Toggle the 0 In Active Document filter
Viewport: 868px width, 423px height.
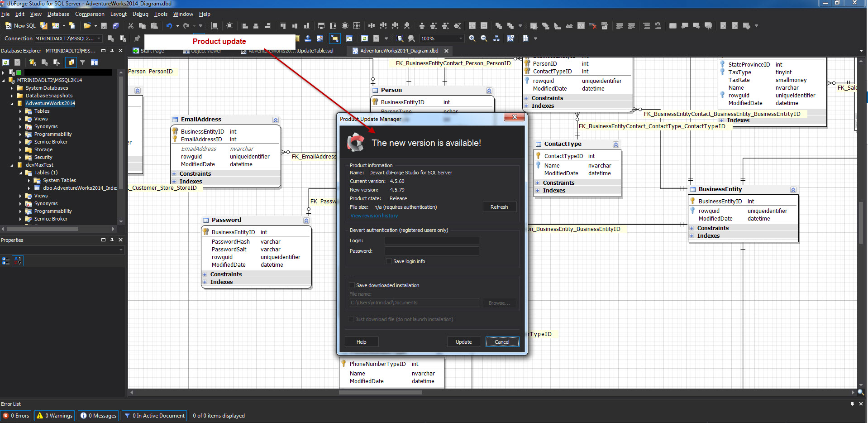pyautogui.click(x=155, y=416)
